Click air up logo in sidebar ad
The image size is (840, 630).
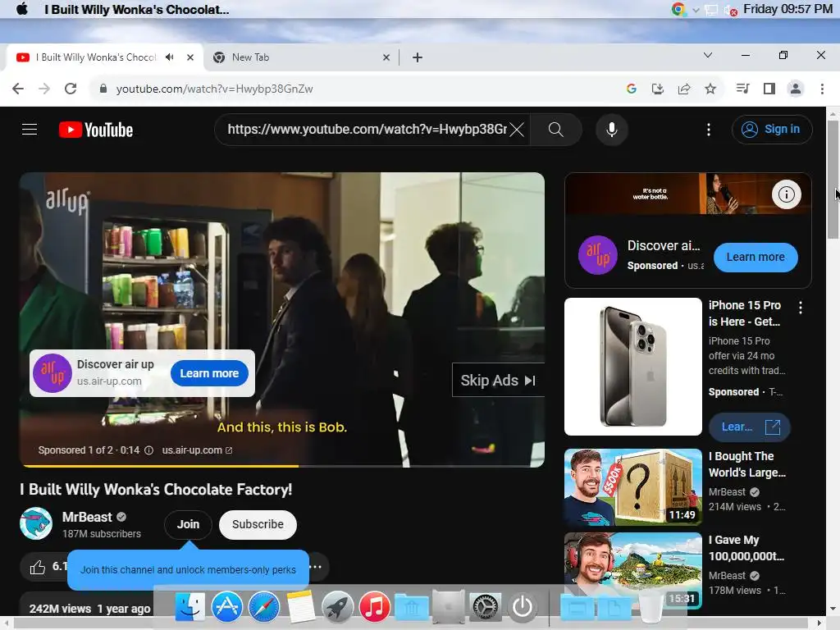pos(598,255)
